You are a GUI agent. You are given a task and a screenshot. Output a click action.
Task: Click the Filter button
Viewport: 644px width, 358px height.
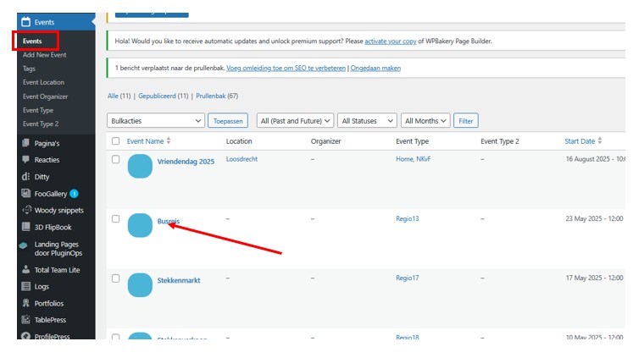[x=466, y=120]
